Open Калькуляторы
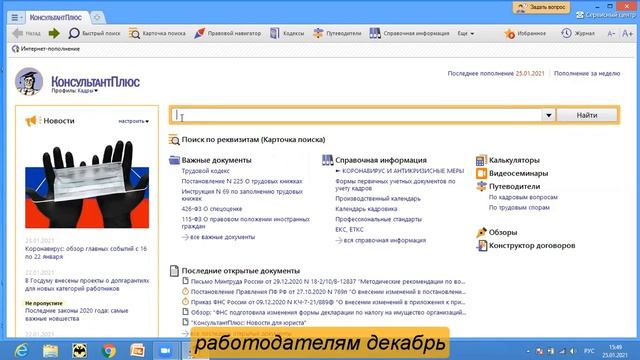 click(x=514, y=160)
